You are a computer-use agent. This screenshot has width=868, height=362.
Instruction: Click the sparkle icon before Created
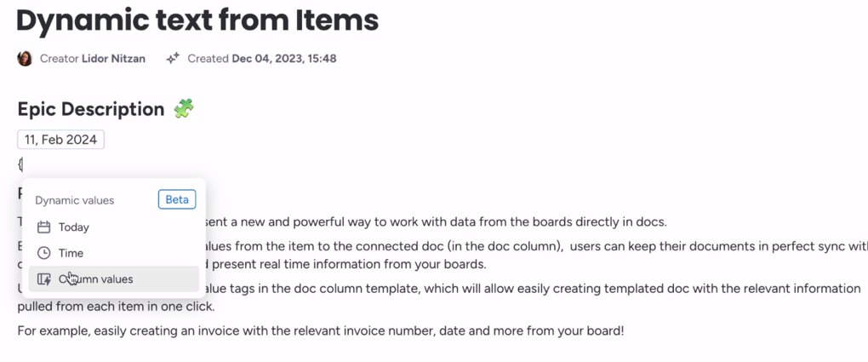tap(174, 58)
